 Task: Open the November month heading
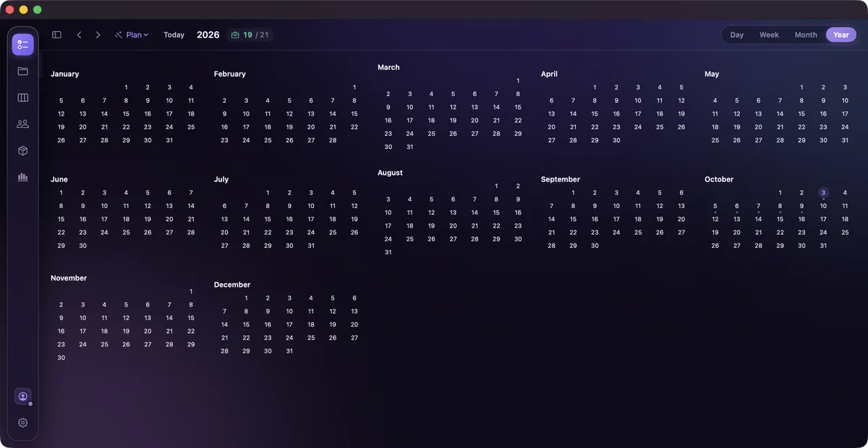[x=69, y=278]
